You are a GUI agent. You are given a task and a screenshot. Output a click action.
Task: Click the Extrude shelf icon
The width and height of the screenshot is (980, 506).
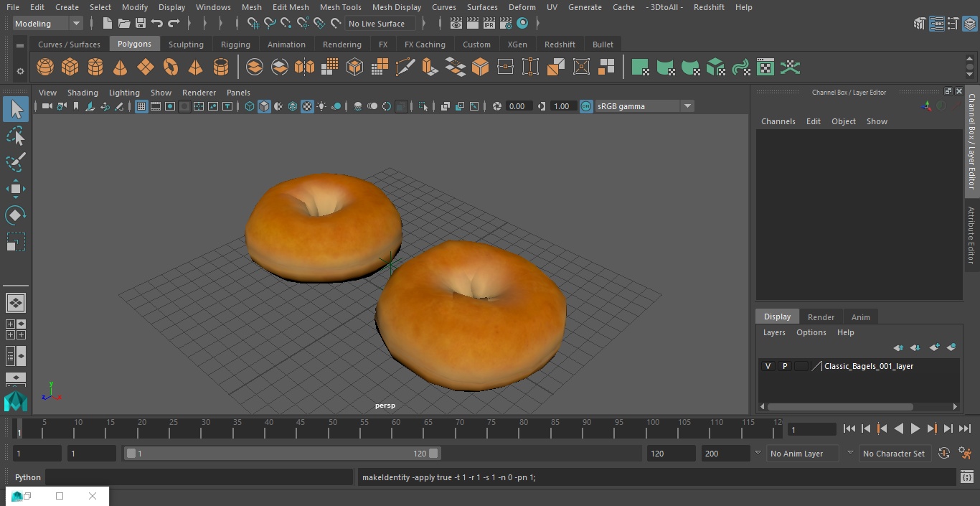tap(430, 67)
